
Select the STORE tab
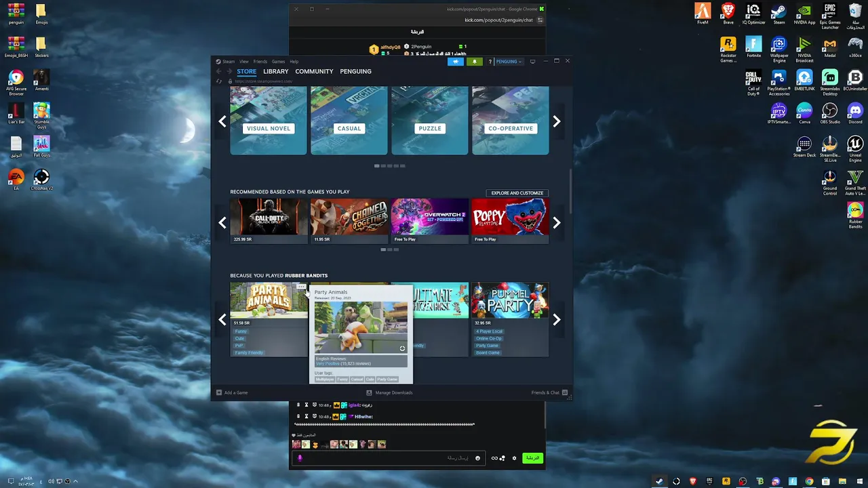[x=247, y=71]
